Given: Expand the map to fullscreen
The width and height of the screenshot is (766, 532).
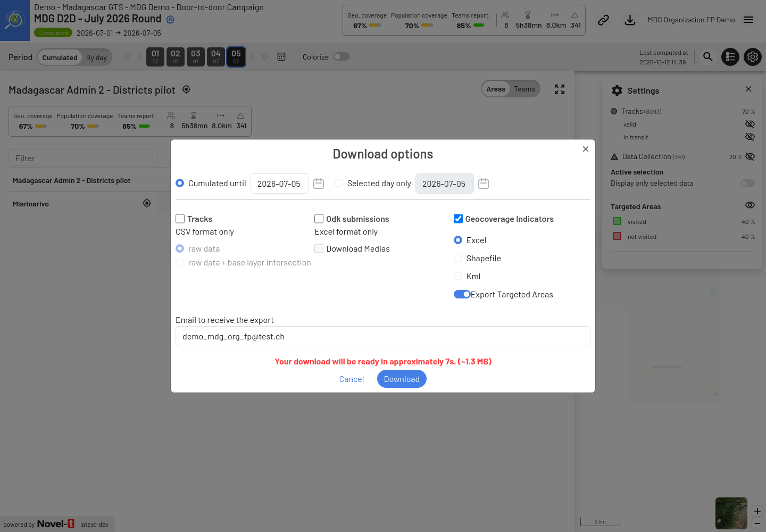Looking at the screenshot, I should coord(560,89).
